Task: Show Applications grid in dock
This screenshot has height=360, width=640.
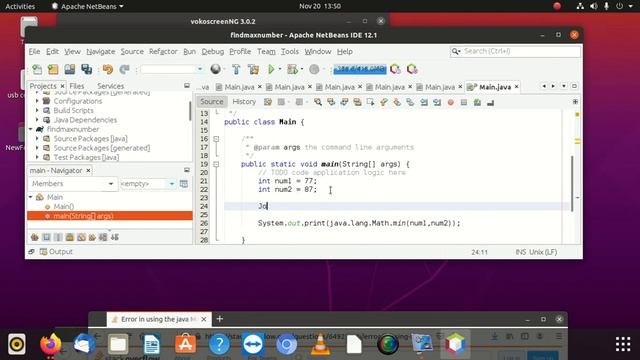Action: pyautogui.click(x=623, y=344)
